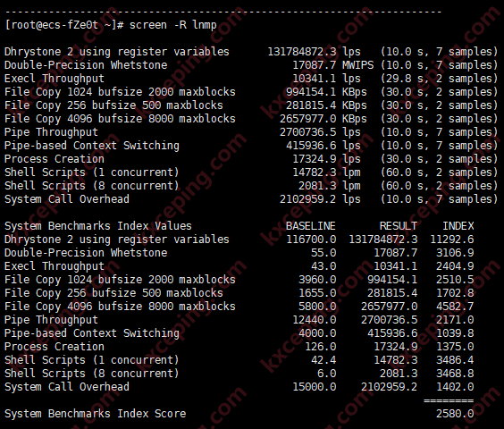The height and width of the screenshot is (429, 504).
Task: Click the Execl Throughput value '10341.1 lps'
Action: point(326,79)
